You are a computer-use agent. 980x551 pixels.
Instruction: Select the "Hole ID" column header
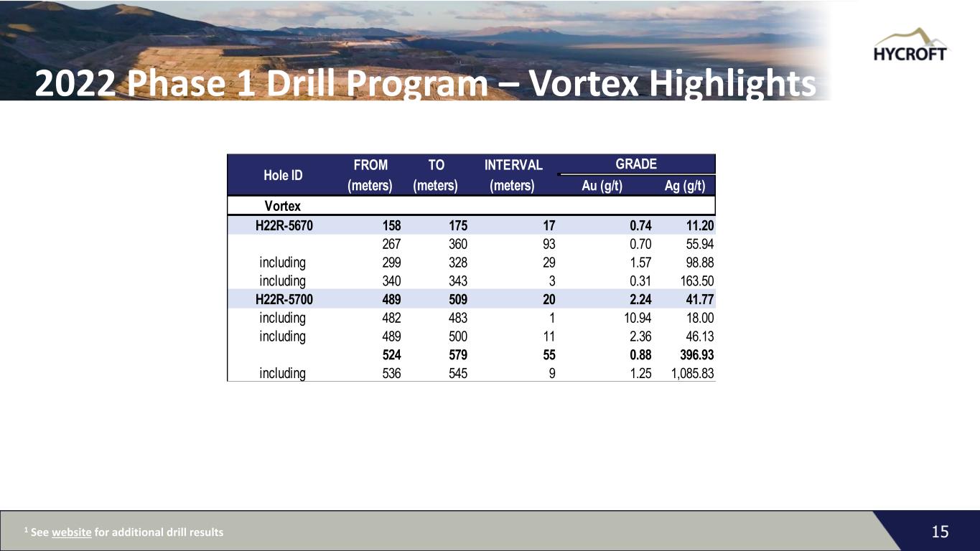coord(282,175)
